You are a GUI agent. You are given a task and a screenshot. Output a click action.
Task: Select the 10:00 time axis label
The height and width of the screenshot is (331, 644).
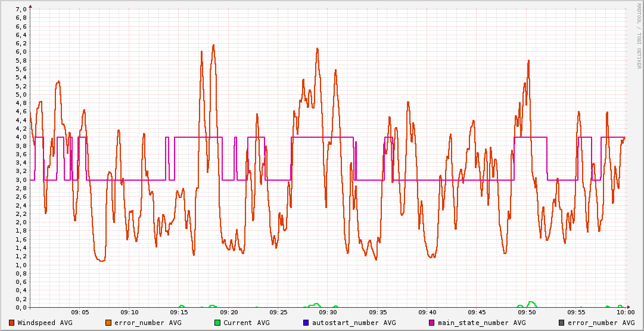(x=624, y=313)
